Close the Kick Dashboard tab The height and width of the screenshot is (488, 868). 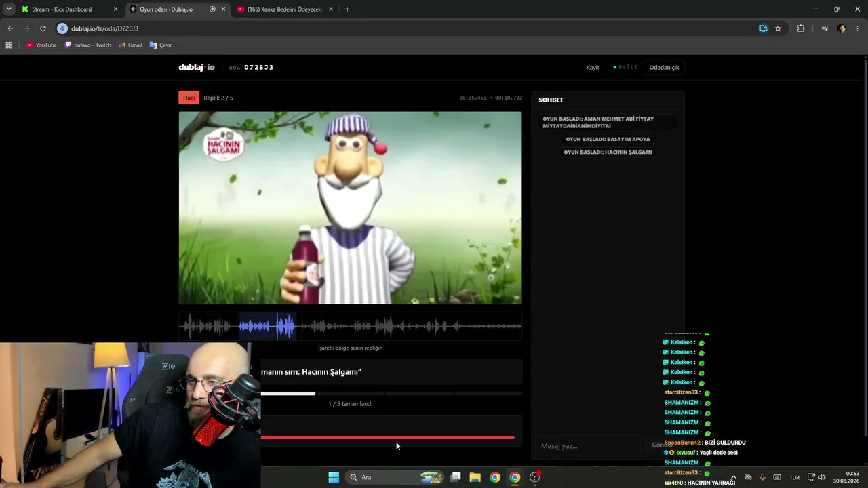coord(115,9)
